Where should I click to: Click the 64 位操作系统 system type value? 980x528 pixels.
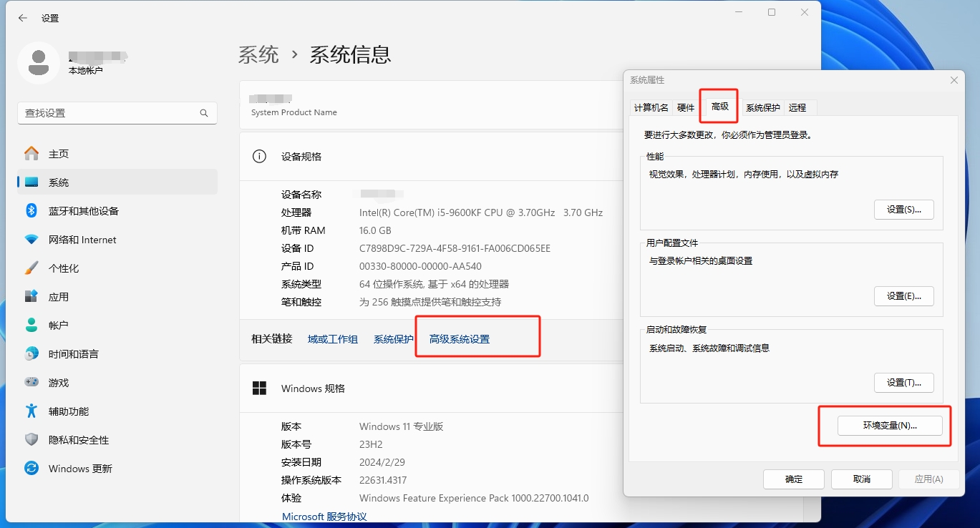point(434,284)
